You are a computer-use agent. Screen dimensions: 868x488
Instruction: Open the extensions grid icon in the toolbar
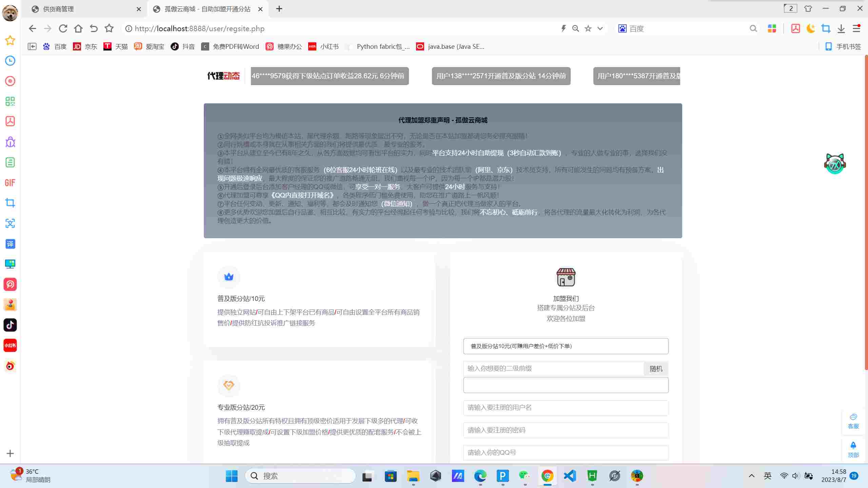pyautogui.click(x=772, y=28)
